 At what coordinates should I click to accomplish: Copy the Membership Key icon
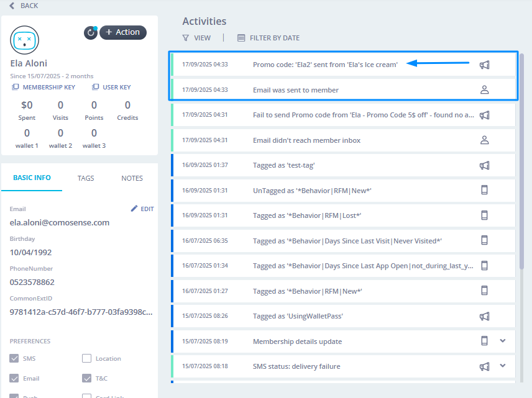[16, 88]
